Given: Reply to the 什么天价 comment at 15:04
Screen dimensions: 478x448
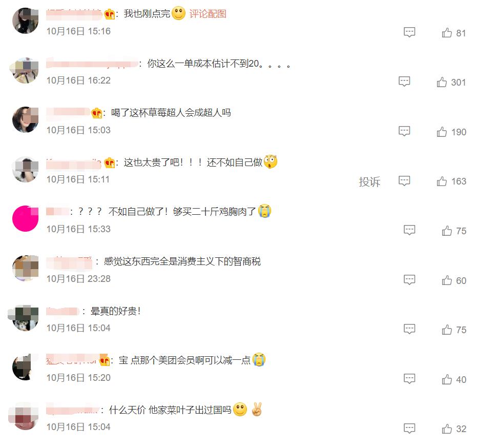Looking at the screenshot, I should point(409,428).
